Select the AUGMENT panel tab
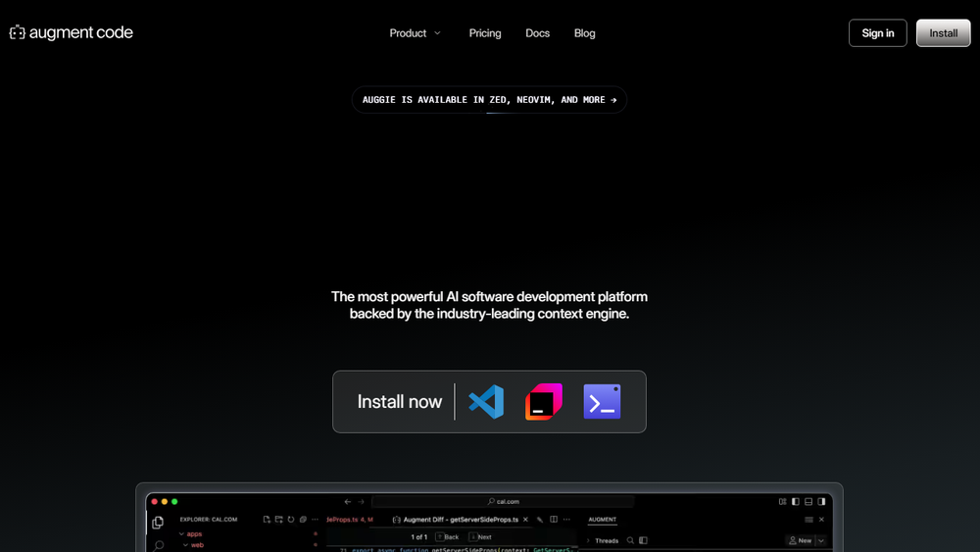 click(602, 520)
